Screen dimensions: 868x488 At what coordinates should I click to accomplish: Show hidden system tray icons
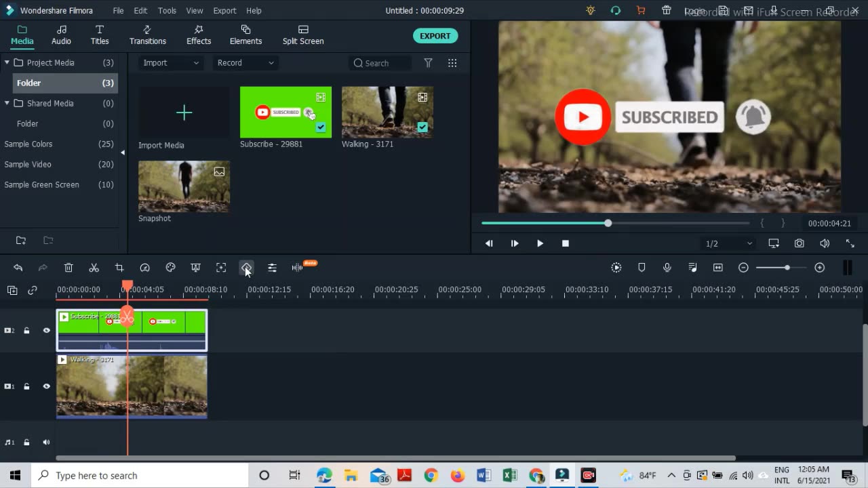click(671, 475)
